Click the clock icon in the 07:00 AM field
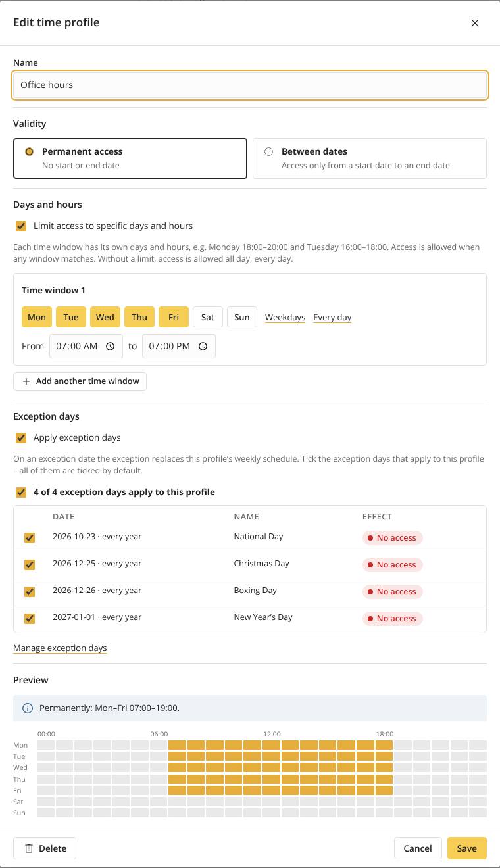This screenshot has width=500, height=868. pyautogui.click(x=110, y=346)
